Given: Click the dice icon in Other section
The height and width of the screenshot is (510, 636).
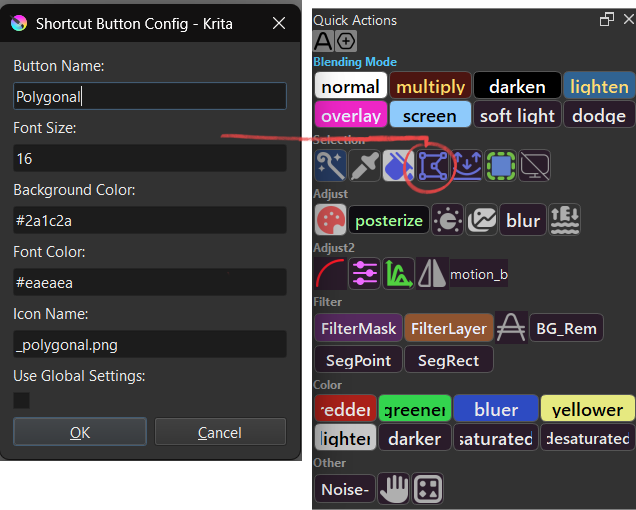Looking at the screenshot, I should point(428,488).
